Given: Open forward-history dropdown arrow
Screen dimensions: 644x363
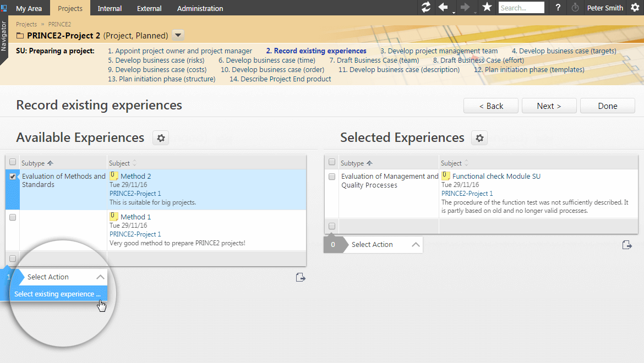Looking at the screenshot, I should coord(475,12).
